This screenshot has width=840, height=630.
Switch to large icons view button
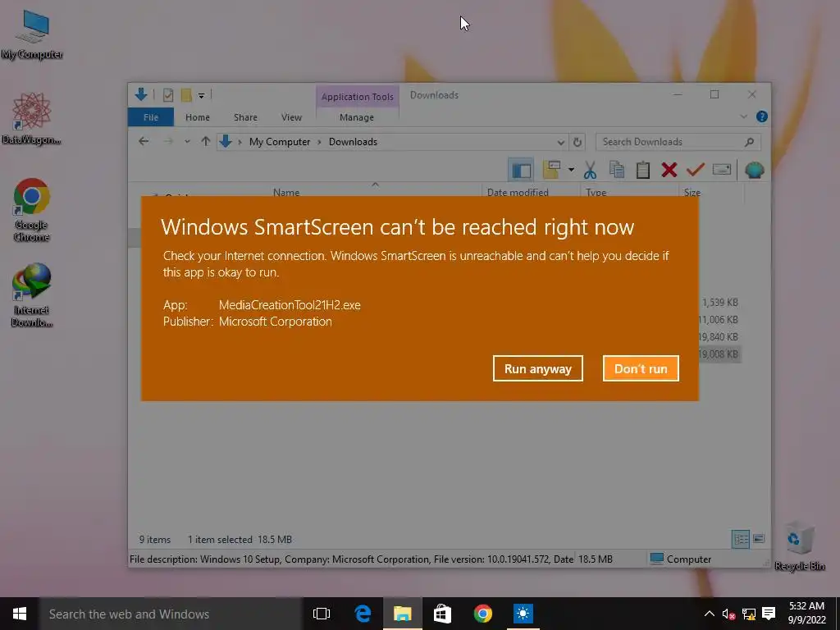coord(759,539)
